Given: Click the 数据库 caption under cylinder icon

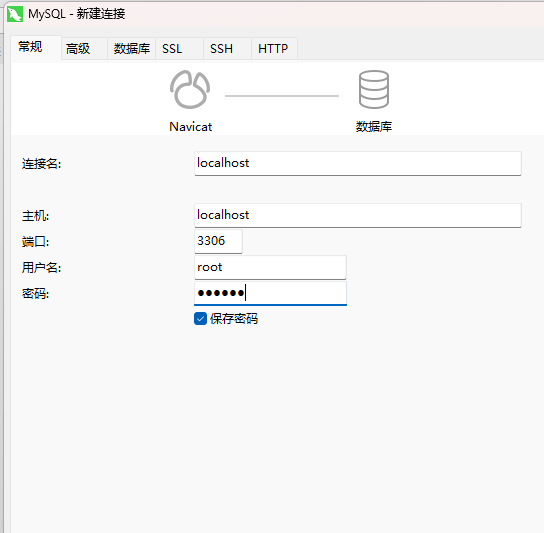Looking at the screenshot, I should 374,127.
